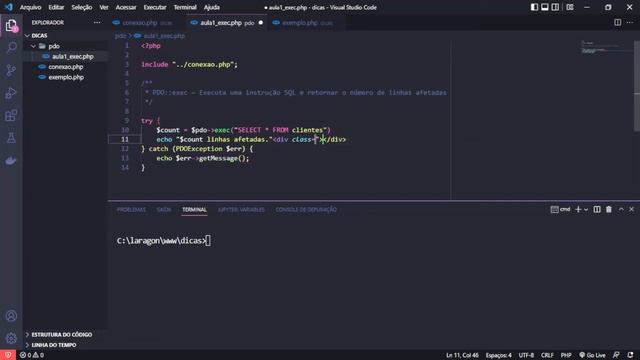Change language mode via PHP item
The width and height of the screenshot is (640, 360).
[566, 355]
